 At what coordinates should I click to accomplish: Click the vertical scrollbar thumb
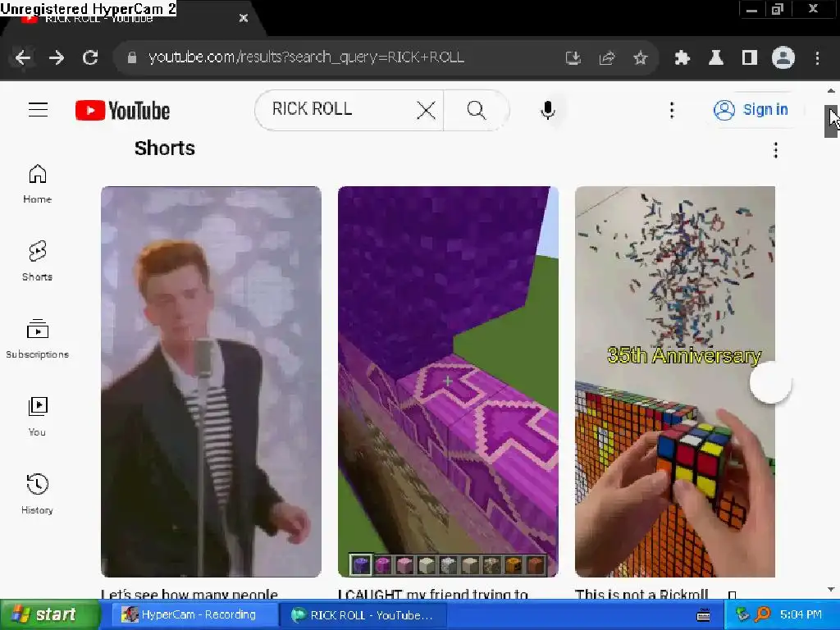point(831,121)
